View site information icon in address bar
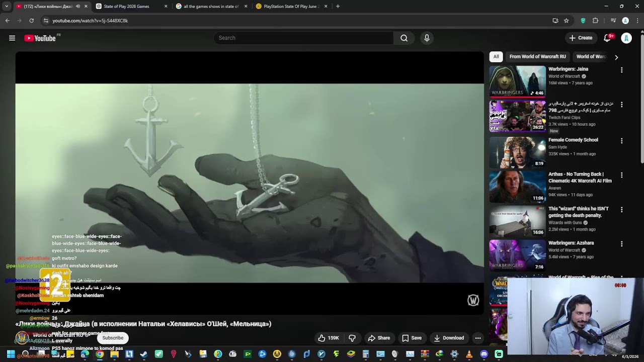644x362 pixels. pos(46,21)
